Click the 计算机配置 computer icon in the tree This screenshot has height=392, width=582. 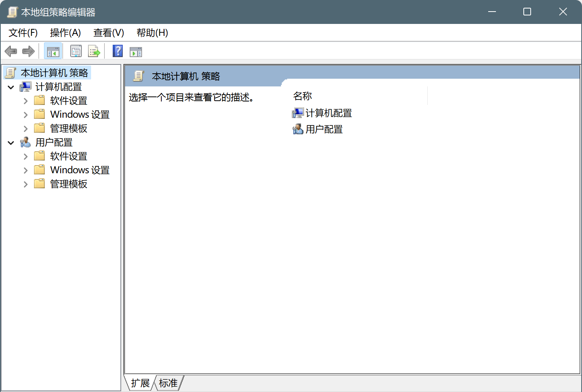pyautogui.click(x=25, y=87)
